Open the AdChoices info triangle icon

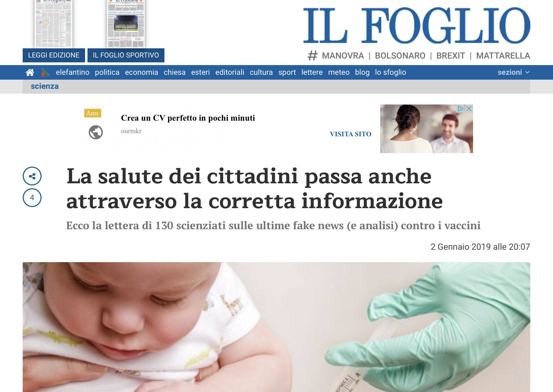tap(461, 109)
